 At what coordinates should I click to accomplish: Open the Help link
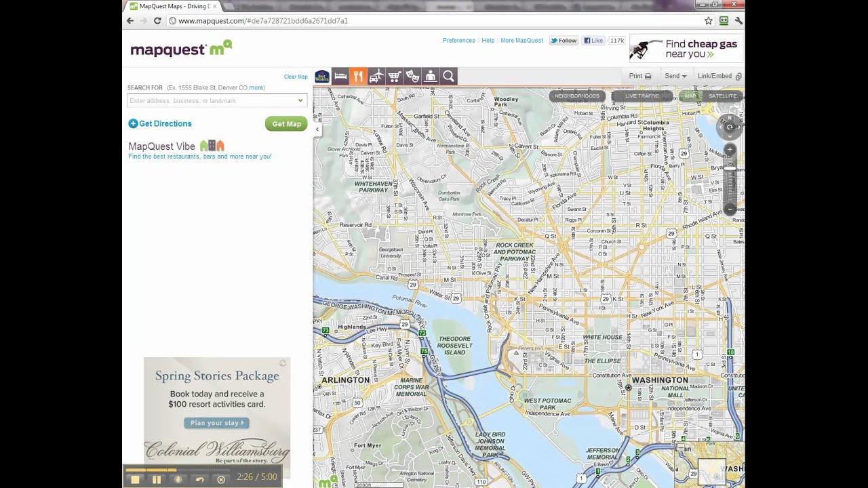[488, 41]
